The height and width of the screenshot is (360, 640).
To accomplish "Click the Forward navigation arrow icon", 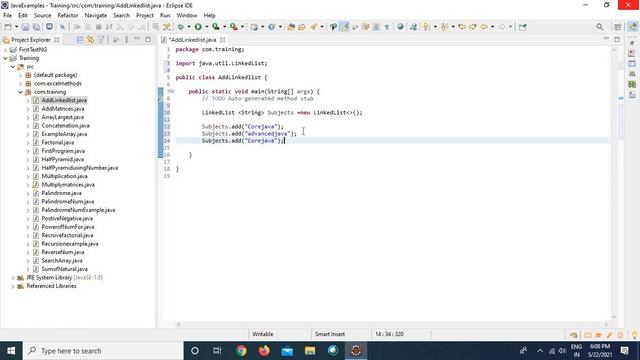I will pos(502,27).
